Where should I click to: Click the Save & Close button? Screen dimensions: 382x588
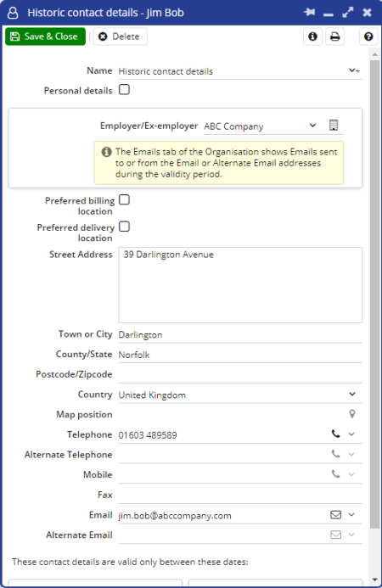(x=45, y=36)
